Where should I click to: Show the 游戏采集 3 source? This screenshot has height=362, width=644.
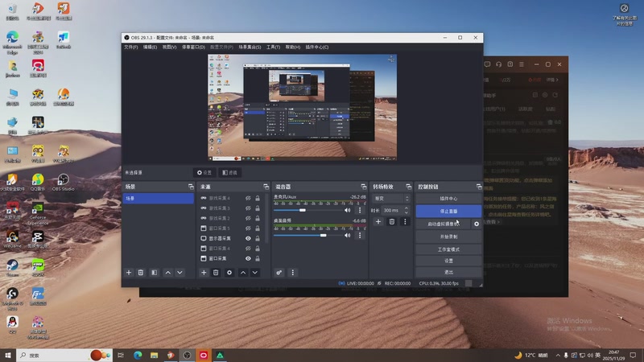pyautogui.click(x=248, y=208)
